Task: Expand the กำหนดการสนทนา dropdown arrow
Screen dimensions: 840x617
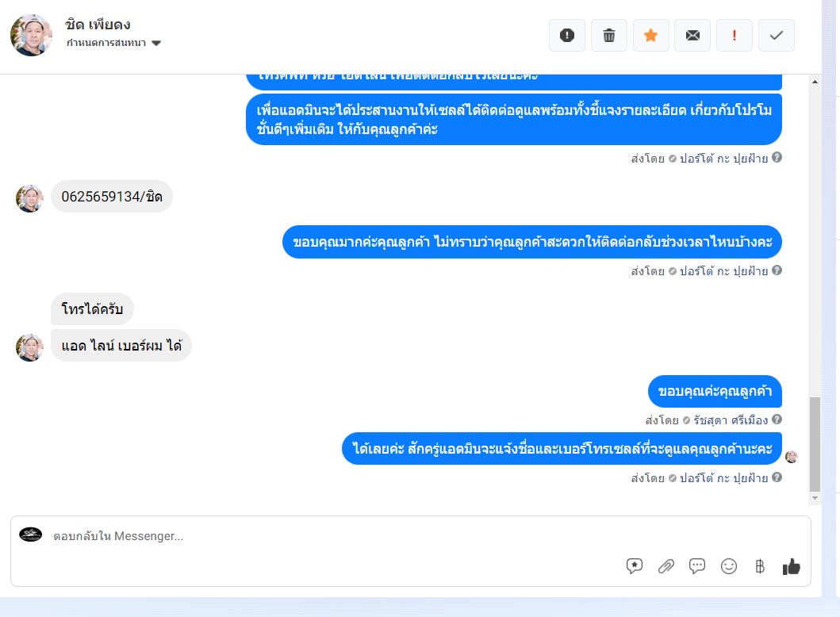Action: [156, 44]
